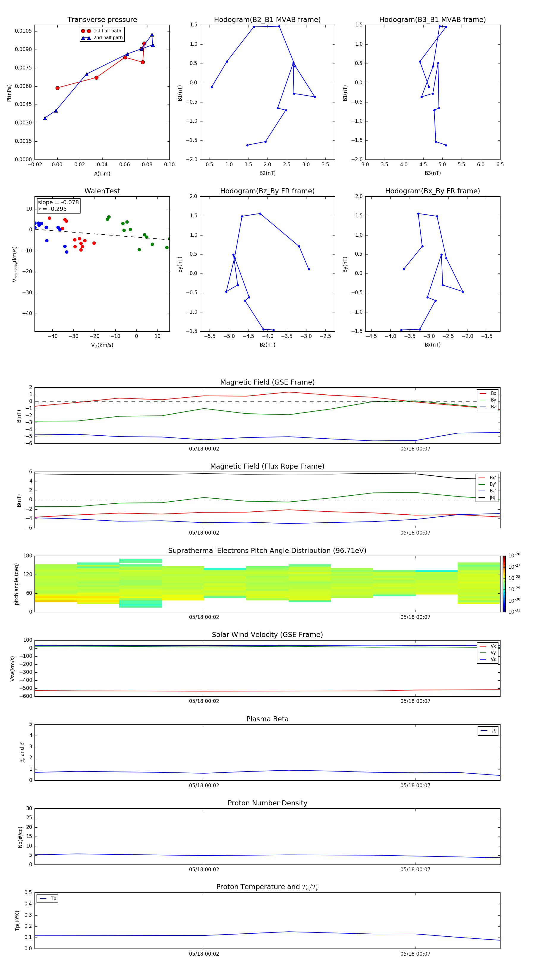
Task: Click the 'WalenTest' plot title
Action: click(x=102, y=191)
